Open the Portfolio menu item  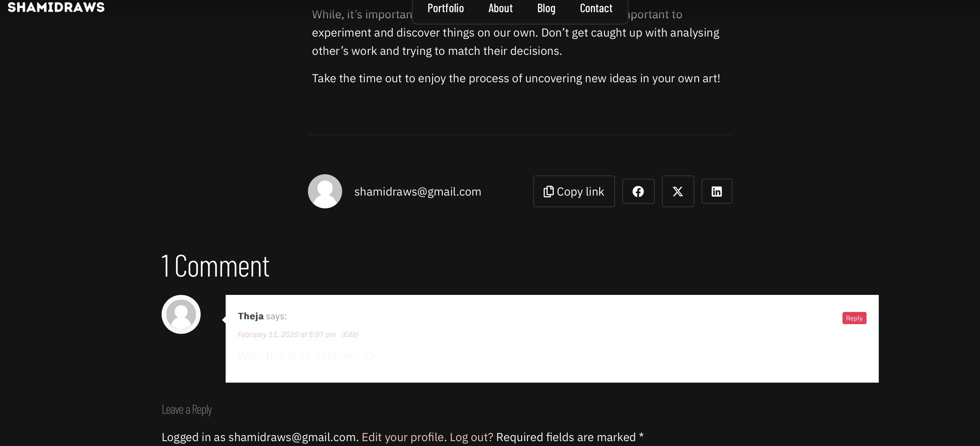(445, 8)
